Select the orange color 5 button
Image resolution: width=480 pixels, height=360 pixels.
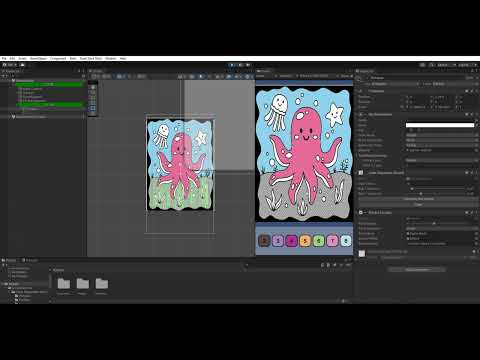[305, 240]
